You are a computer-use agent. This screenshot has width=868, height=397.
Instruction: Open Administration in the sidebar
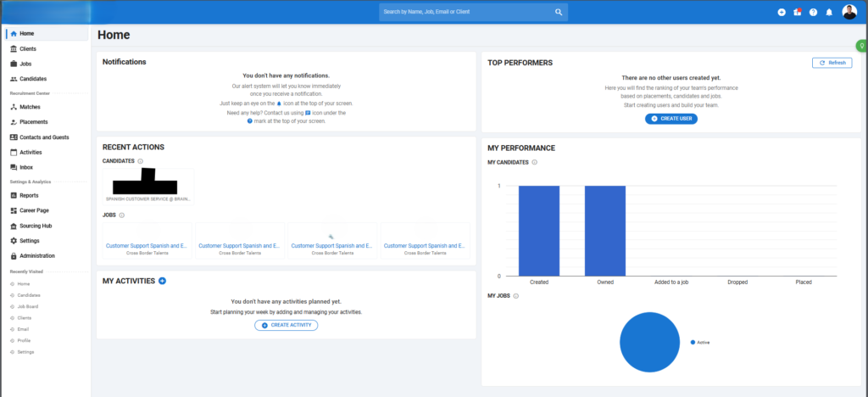37,255
